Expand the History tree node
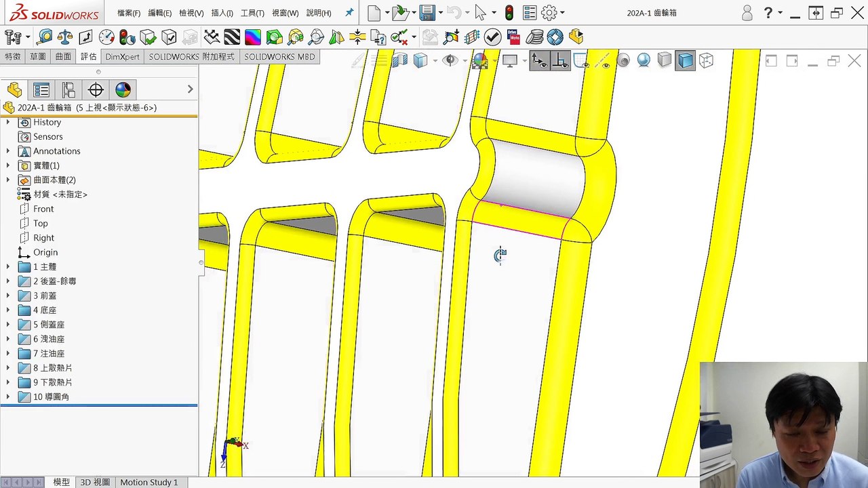The width and height of the screenshot is (868, 488). point(8,122)
